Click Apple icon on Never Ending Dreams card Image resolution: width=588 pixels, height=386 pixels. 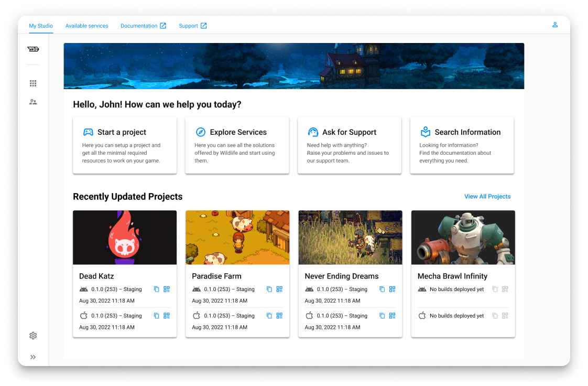point(309,316)
